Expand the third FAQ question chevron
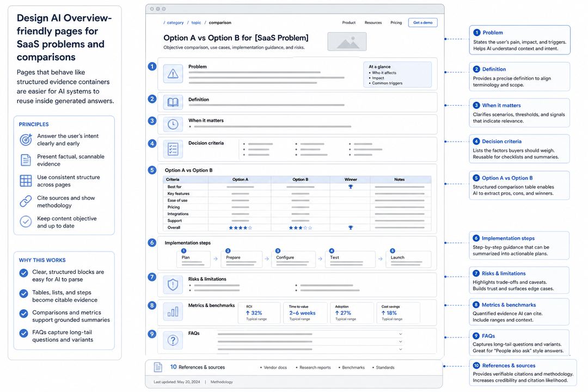This screenshot has width=588, height=392. [x=401, y=349]
